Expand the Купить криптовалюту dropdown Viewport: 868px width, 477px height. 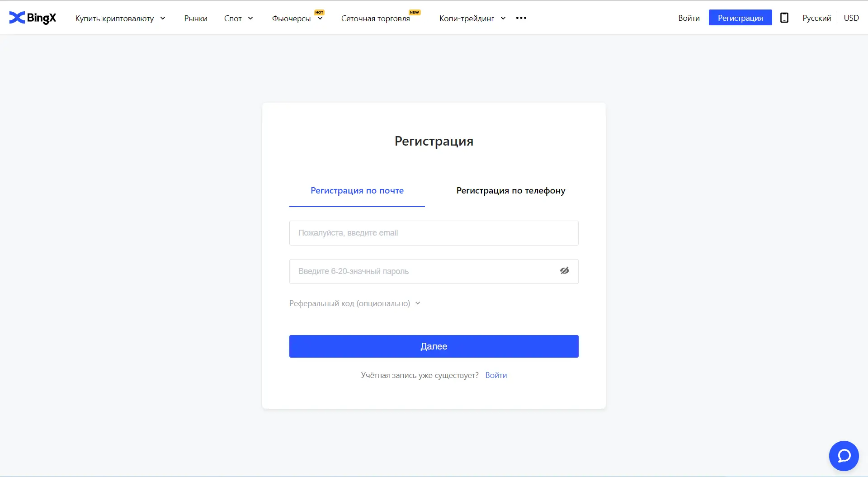click(x=120, y=19)
